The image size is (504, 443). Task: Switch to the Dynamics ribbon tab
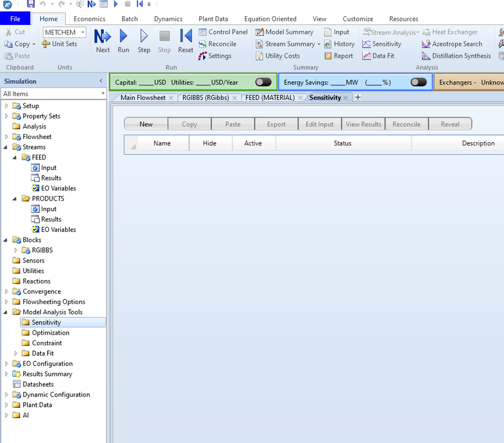[x=168, y=19]
